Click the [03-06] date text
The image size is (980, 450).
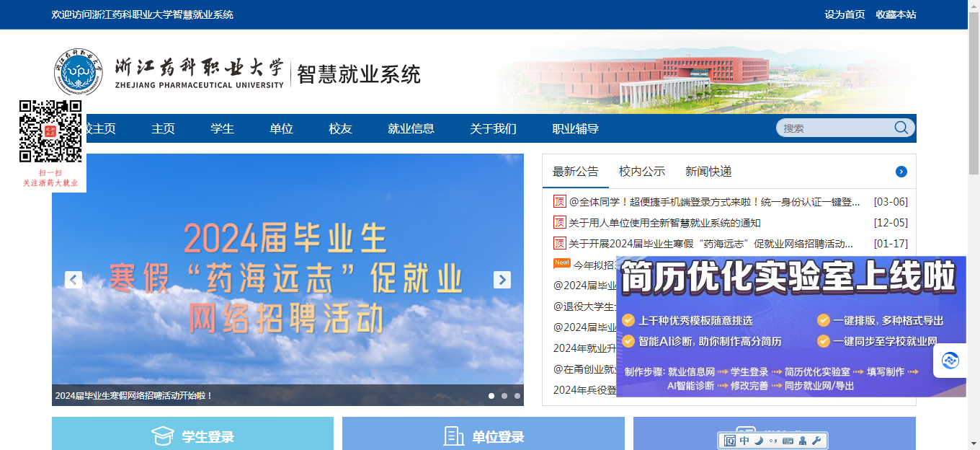pos(891,202)
